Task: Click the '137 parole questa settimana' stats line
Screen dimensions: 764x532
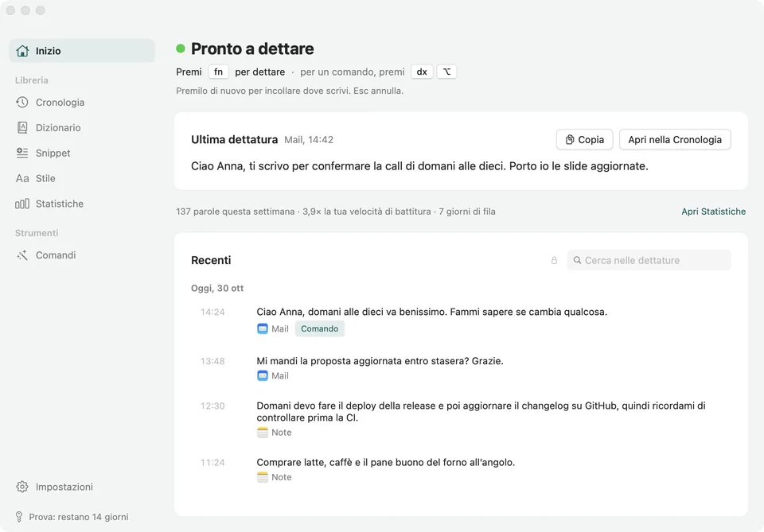Action: (336, 212)
